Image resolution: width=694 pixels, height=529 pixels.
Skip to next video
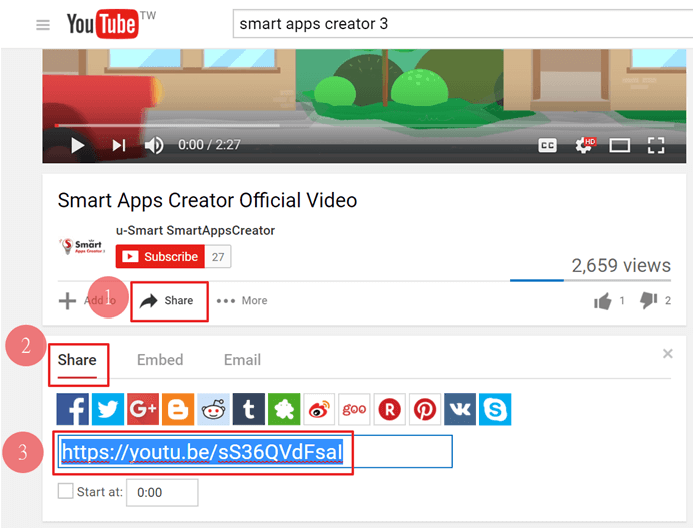tap(119, 145)
